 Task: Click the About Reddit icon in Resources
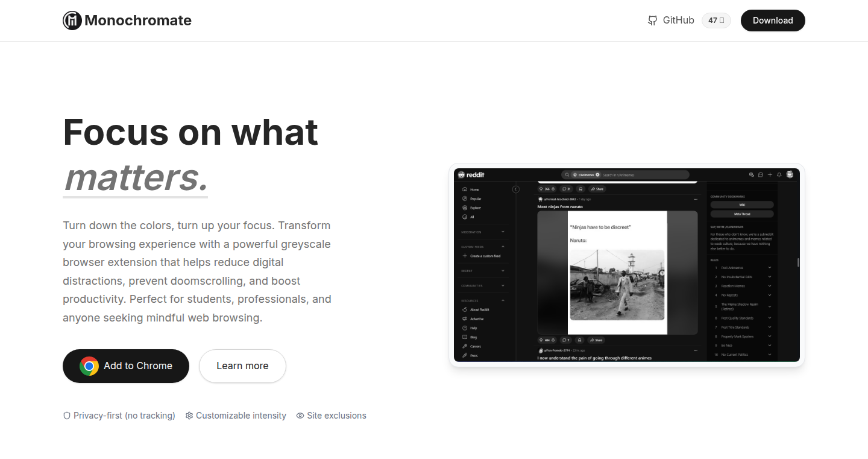click(465, 309)
